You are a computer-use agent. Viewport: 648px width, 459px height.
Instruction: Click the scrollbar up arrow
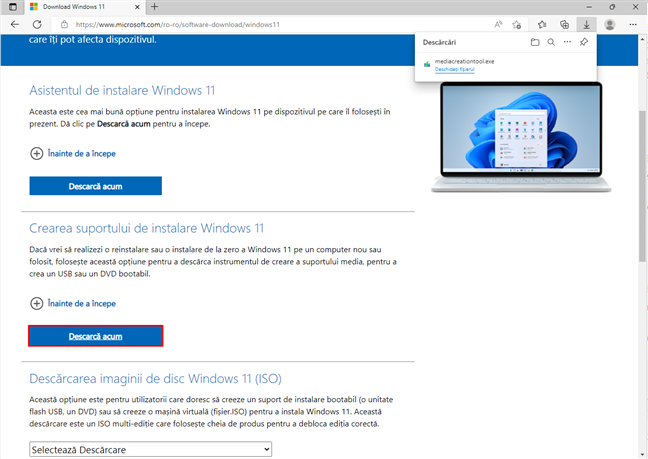coord(642,39)
